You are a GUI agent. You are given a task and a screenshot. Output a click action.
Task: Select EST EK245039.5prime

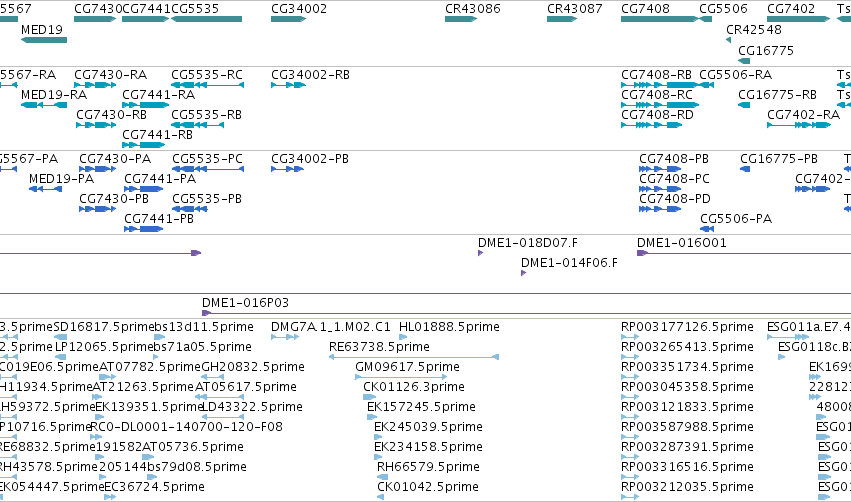378,437
